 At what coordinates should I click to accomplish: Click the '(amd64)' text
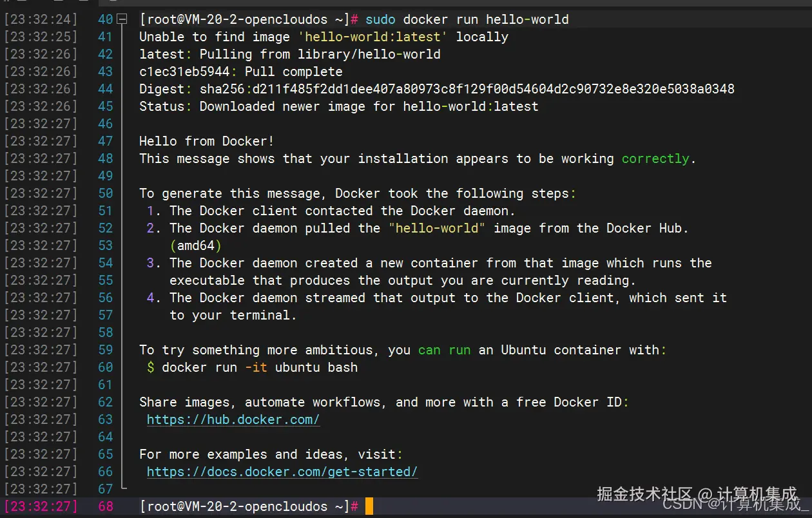(x=196, y=245)
